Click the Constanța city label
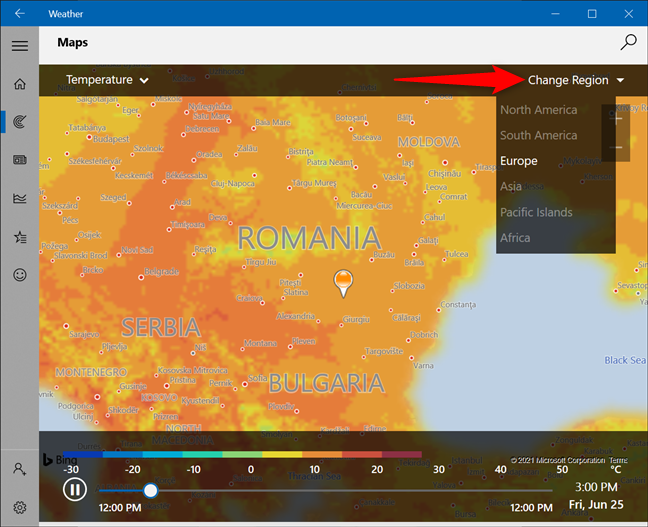The height and width of the screenshot is (527, 648). pos(458,305)
